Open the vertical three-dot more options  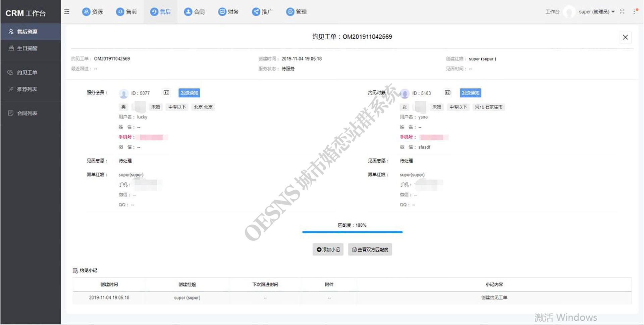(x=634, y=12)
